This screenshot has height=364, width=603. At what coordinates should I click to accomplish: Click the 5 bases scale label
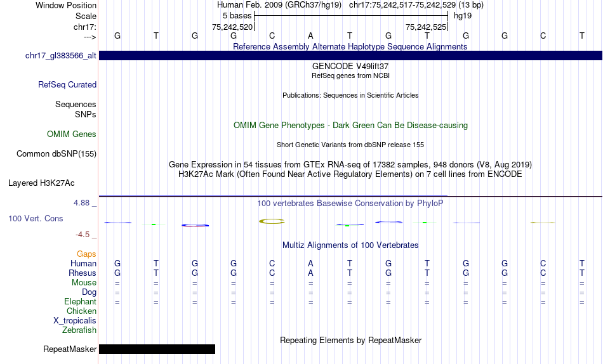tap(237, 16)
